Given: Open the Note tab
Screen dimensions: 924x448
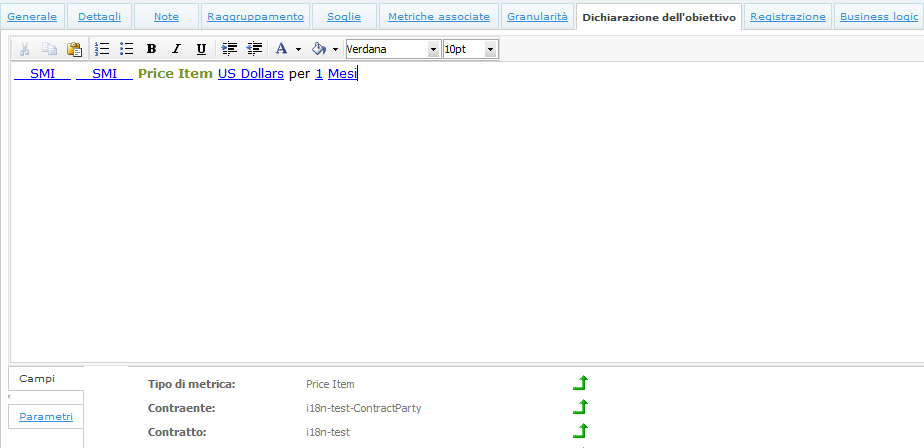Looking at the screenshot, I should pyautogui.click(x=166, y=17).
